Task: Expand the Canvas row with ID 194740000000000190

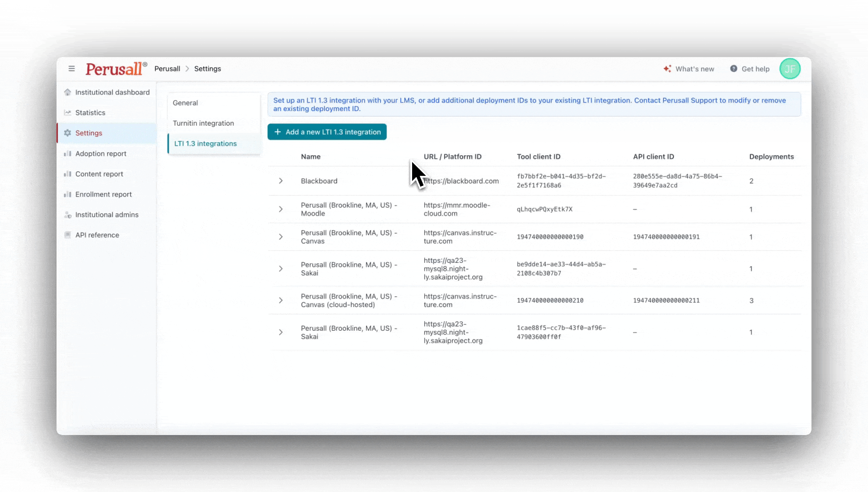Action: pyautogui.click(x=281, y=237)
